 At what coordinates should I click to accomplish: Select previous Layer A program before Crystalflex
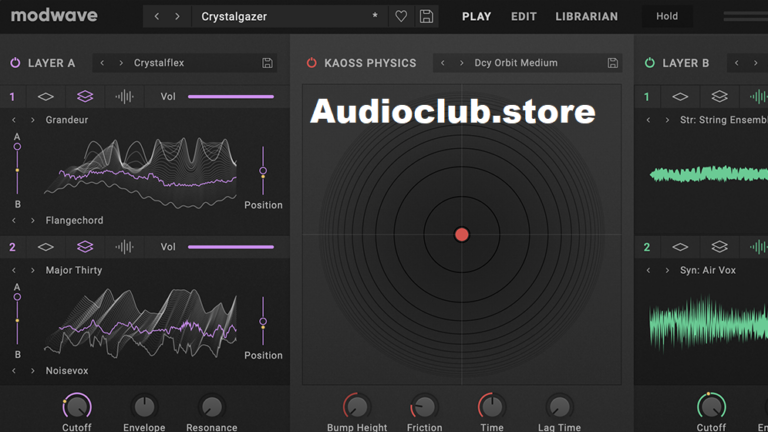coord(102,63)
